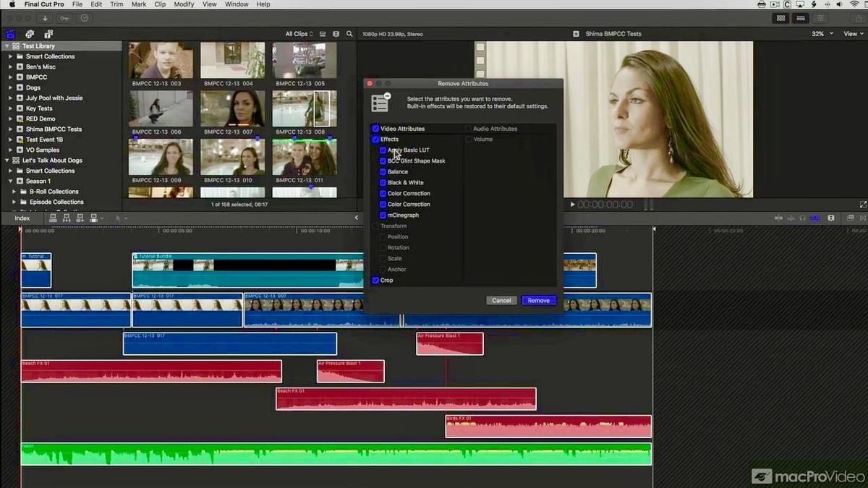Image resolution: width=868 pixels, height=488 pixels.
Task: Show the Libraries sidebar icon
Action: [11, 34]
